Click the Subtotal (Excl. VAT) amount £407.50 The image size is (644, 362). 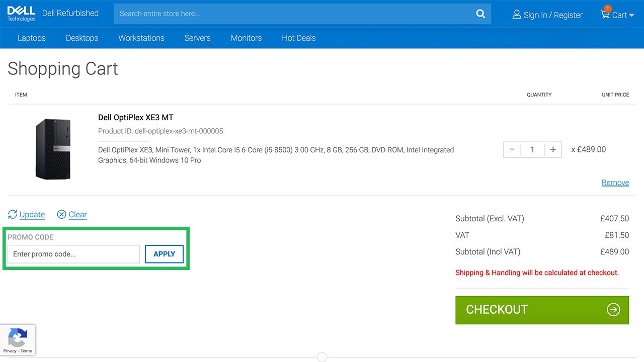[x=614, y=219]
